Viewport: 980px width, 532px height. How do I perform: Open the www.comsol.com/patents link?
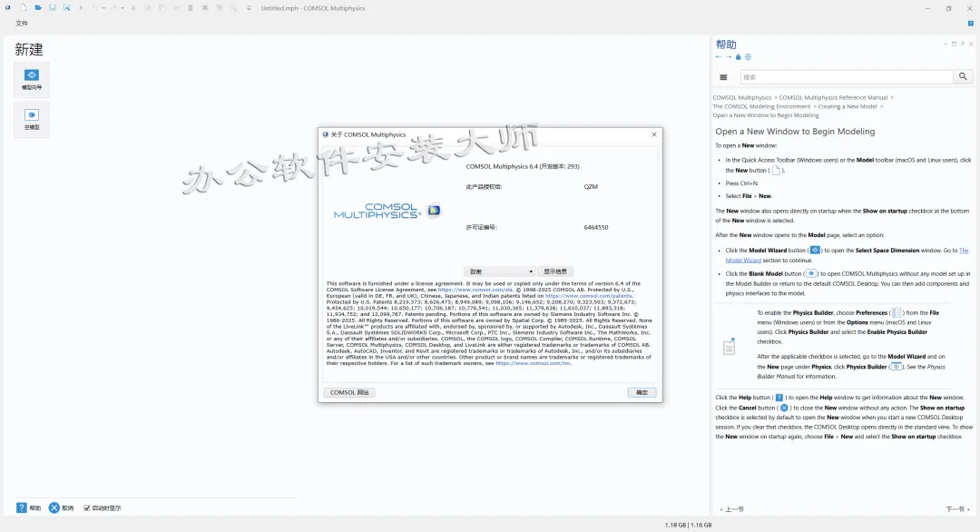click(588, 296)
